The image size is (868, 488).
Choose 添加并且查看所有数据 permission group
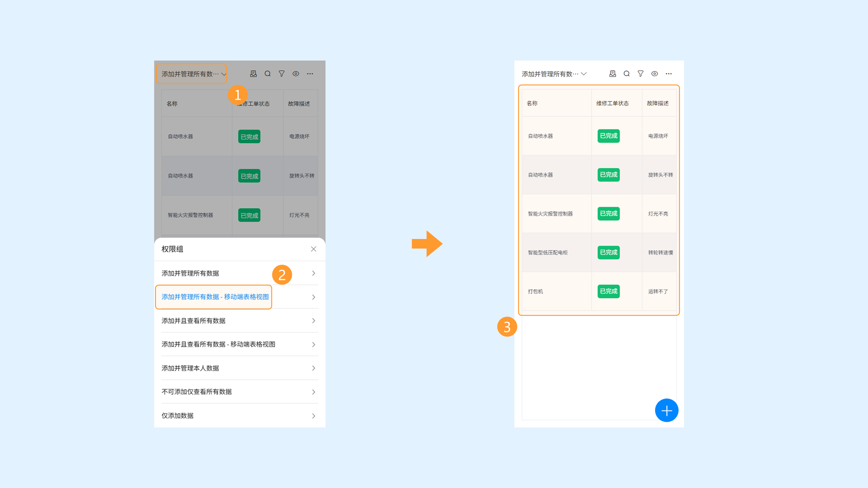[x=193, y=321]
